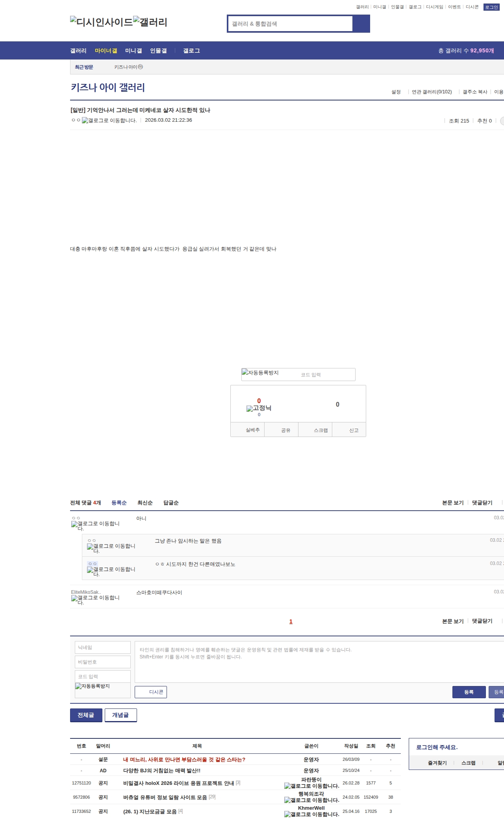Open the AD post '다양한 BJ의 거침없는 매력 발산!!'

pos(162,770)
